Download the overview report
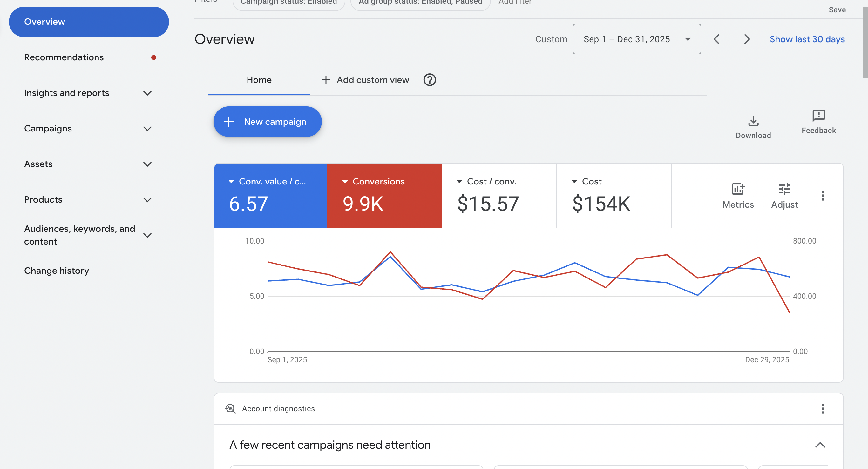 753,127
